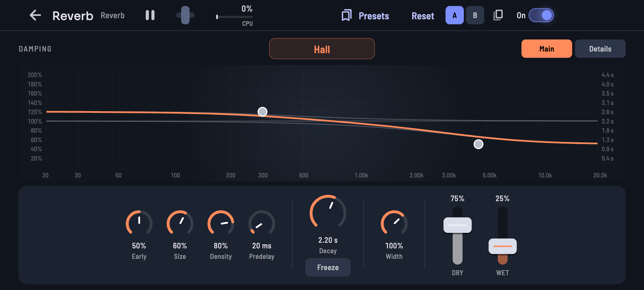Click the Reverb plugin title
The image size is (644, 290).
click(73, 16)
